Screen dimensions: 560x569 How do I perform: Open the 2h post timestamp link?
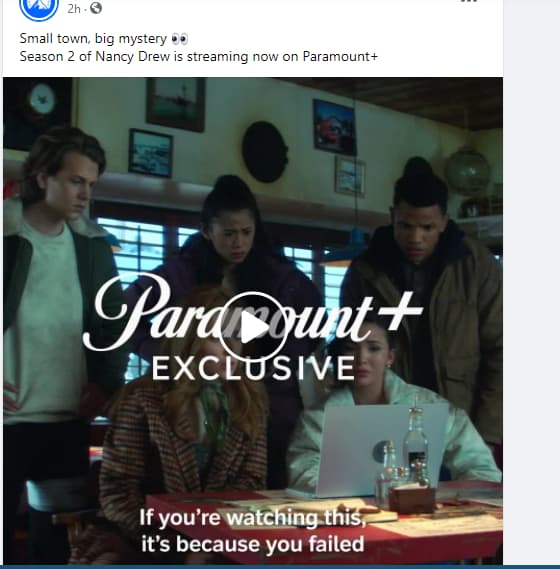pyautogui.click(x=74, y=8)
